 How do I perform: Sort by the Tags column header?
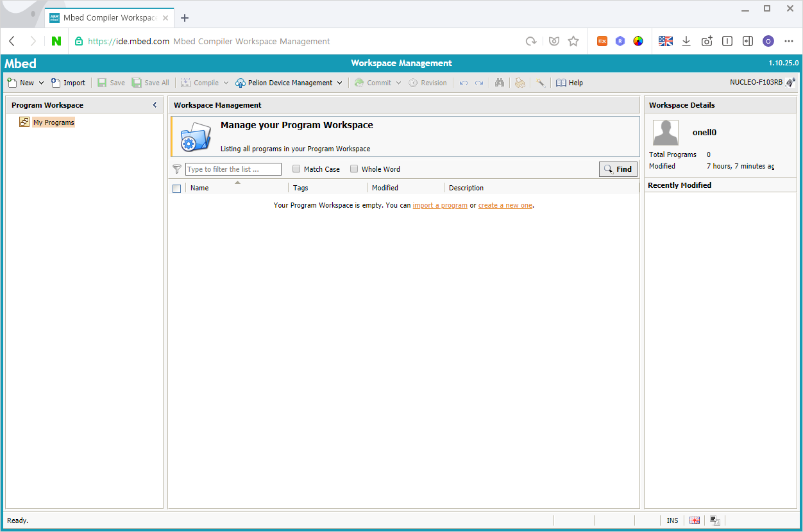tap(328, 188)
